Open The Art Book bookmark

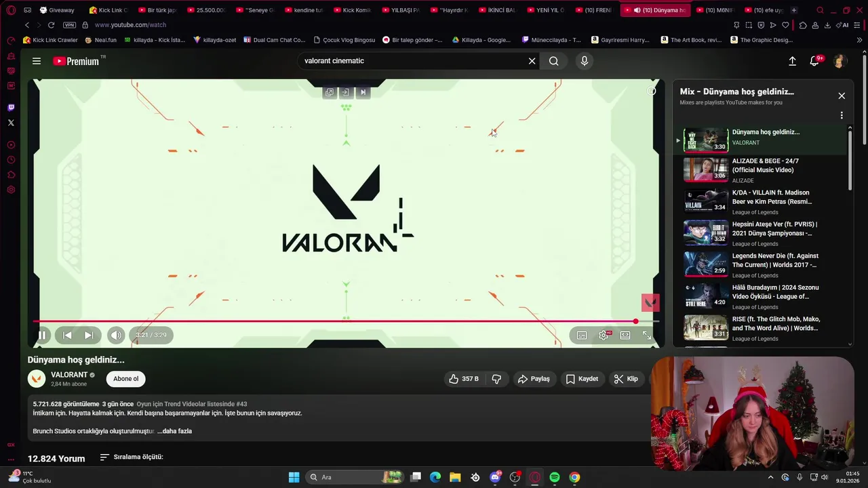pyautogui.click(x=690, y=40)
